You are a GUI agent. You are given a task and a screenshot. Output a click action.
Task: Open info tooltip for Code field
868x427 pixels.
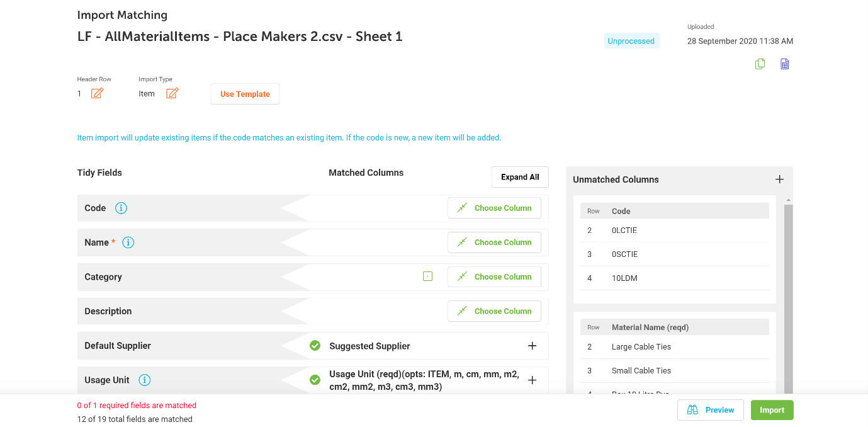point(121,208)
